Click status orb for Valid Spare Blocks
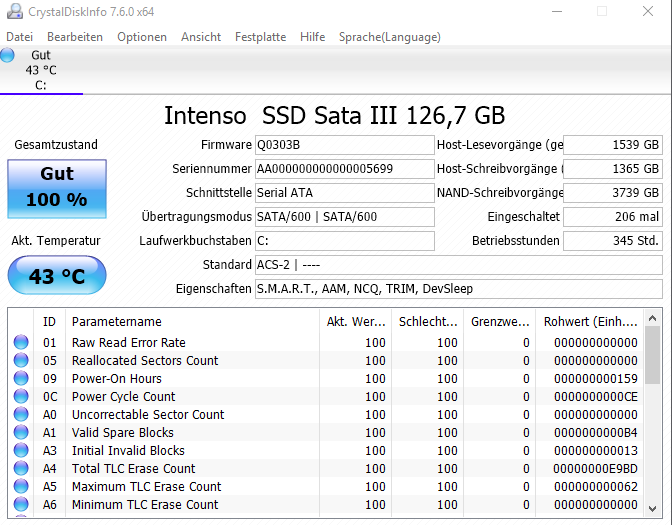672x525 pixels. pos(21,432)
